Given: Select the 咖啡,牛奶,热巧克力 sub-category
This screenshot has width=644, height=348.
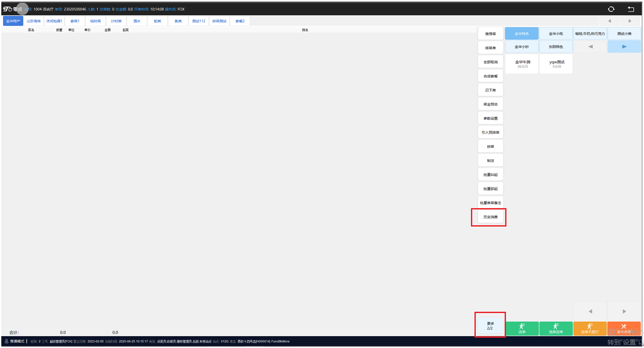Looking at the screenshot, I should 590,34.
